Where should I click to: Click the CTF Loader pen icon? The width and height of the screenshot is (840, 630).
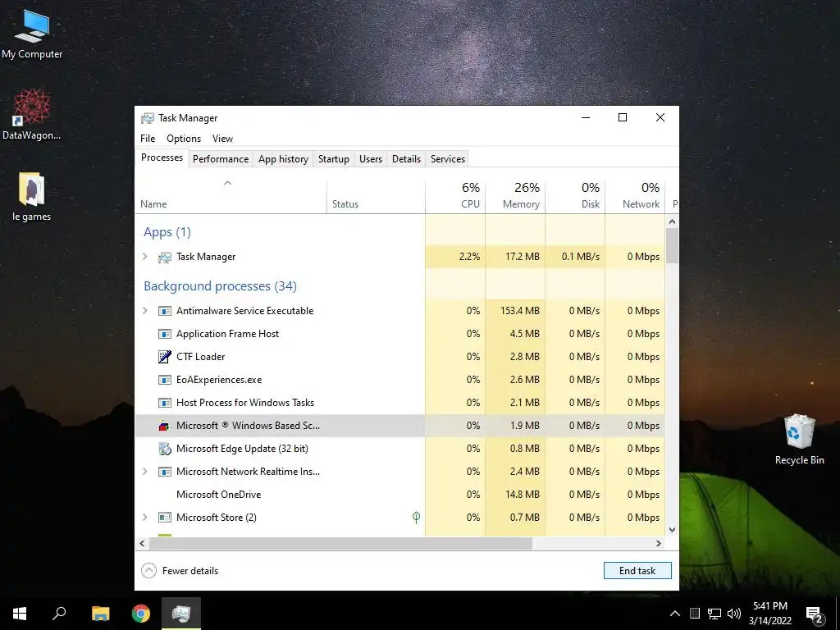click(164, 357)
